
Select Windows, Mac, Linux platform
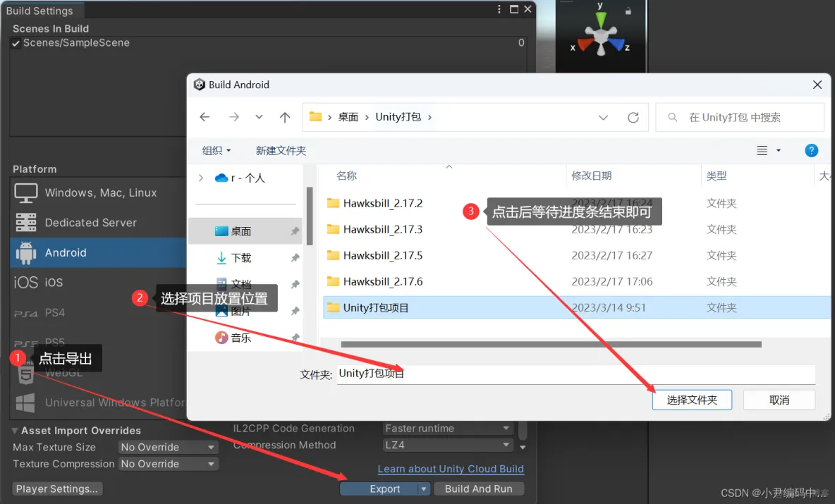[98, 192]
